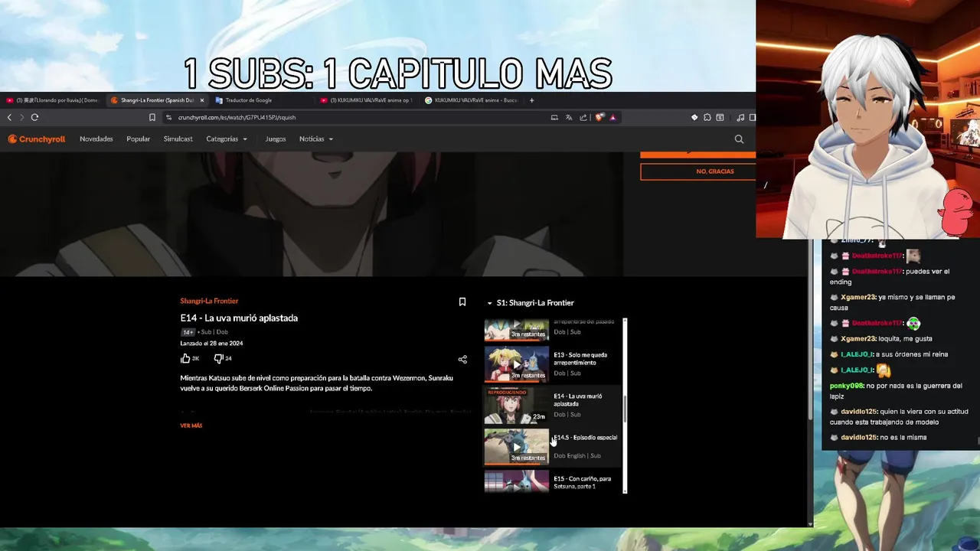The width and height of the screenshot is (980, 551).
Task: Open the Shangri-La Frontier series link
Action: (x=209, y=302)
